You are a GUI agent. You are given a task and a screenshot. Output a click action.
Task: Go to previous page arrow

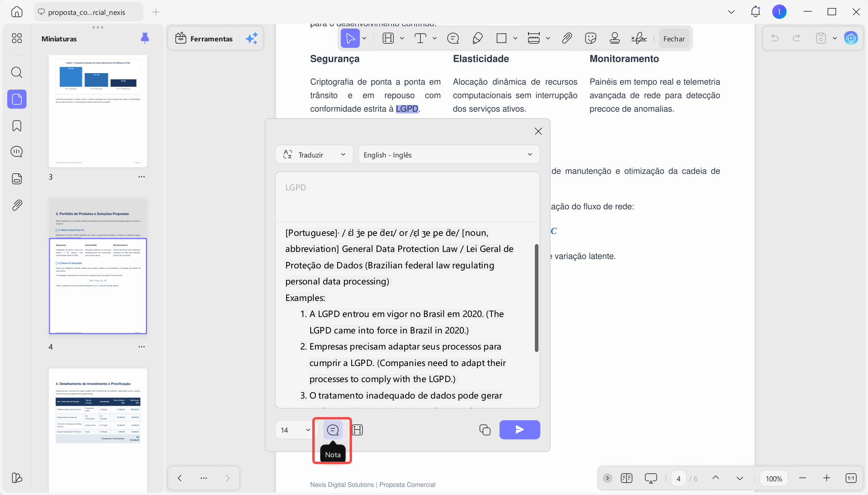716,478
